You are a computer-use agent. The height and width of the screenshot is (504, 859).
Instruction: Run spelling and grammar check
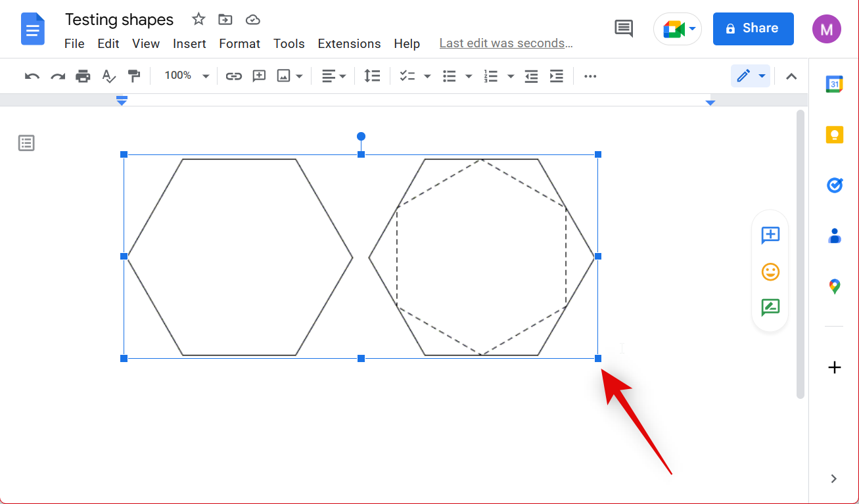tap(108, 76)
